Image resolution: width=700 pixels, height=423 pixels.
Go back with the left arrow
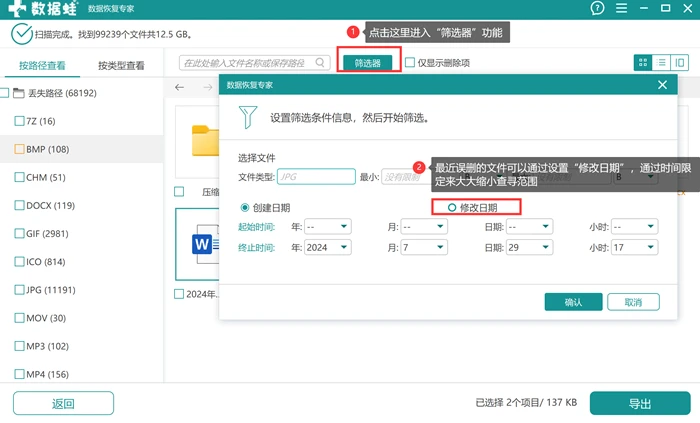(179, 87)
